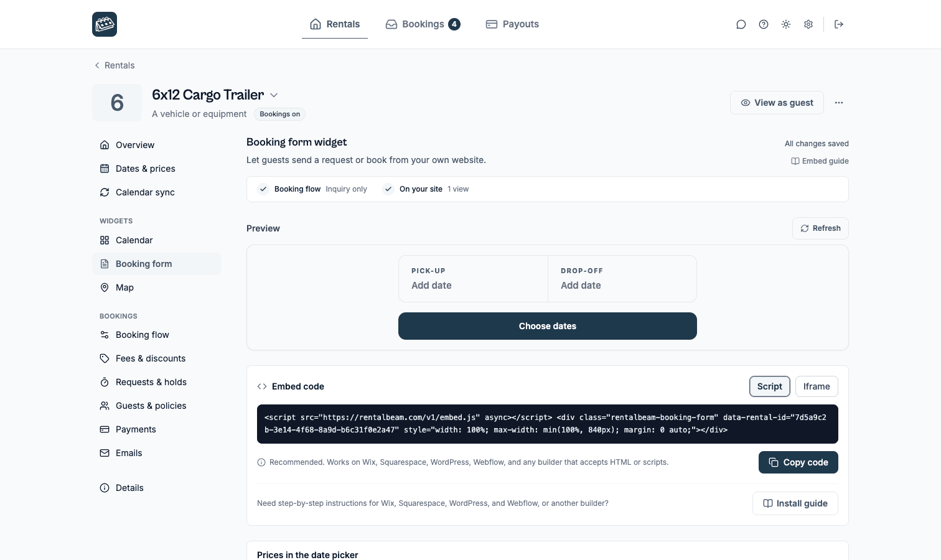Go back to Rentals breadcrumb
The height and width of the screenshot is (560, 941).
(114, 65)
